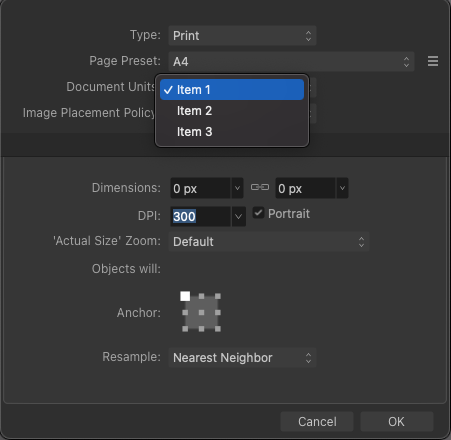Uncheck the Portrait checkbox

(x=258, y=213)
